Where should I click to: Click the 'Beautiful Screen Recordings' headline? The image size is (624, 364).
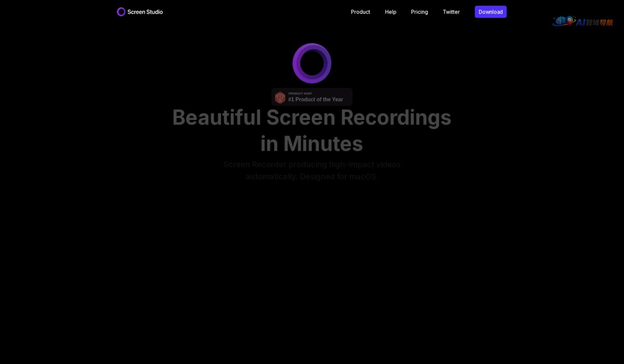(x=312, y=118)
